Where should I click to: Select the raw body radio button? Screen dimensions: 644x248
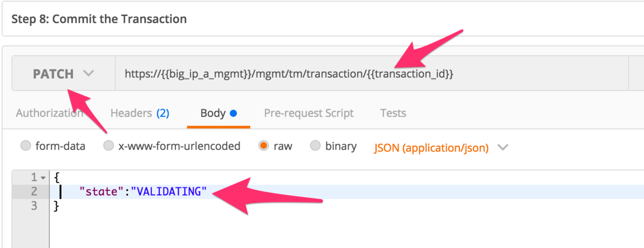(263, 146)
